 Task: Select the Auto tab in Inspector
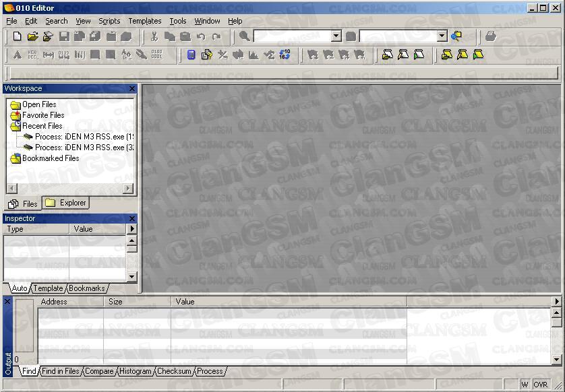[19, 288]
